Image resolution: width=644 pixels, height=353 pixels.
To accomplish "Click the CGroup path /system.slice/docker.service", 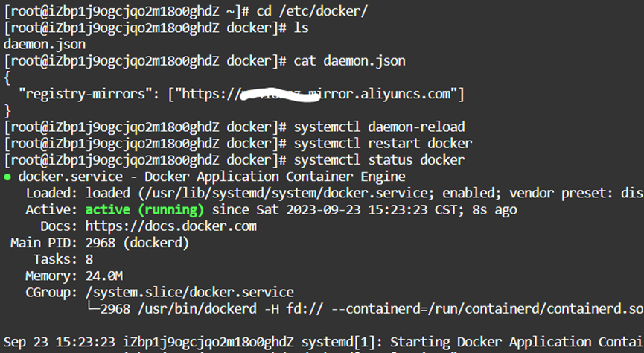I will (189, 292).
